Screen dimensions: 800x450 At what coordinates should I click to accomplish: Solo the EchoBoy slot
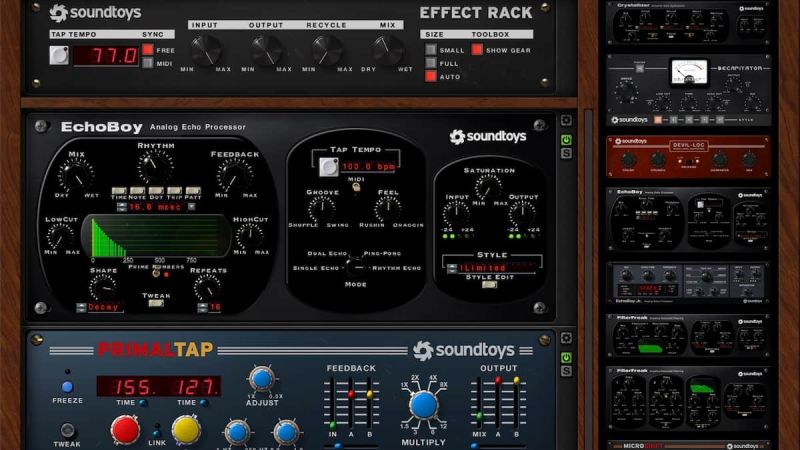[x=566, y=153]
